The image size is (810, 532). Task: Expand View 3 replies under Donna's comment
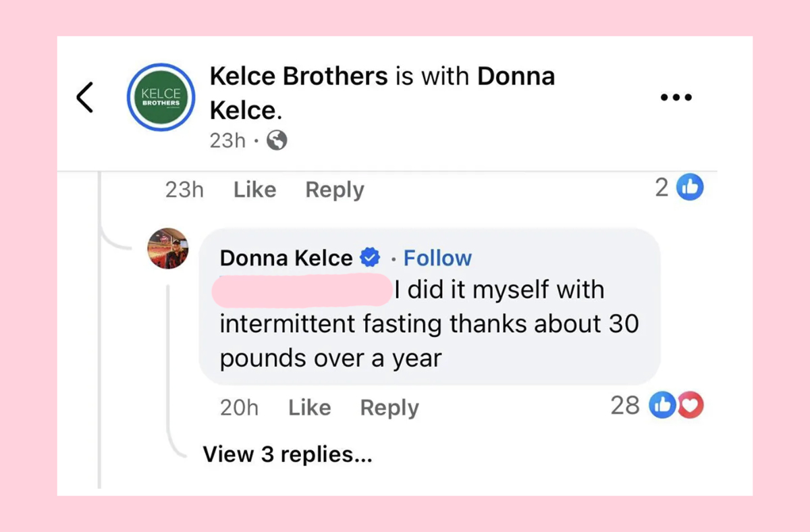click(287, 454)
